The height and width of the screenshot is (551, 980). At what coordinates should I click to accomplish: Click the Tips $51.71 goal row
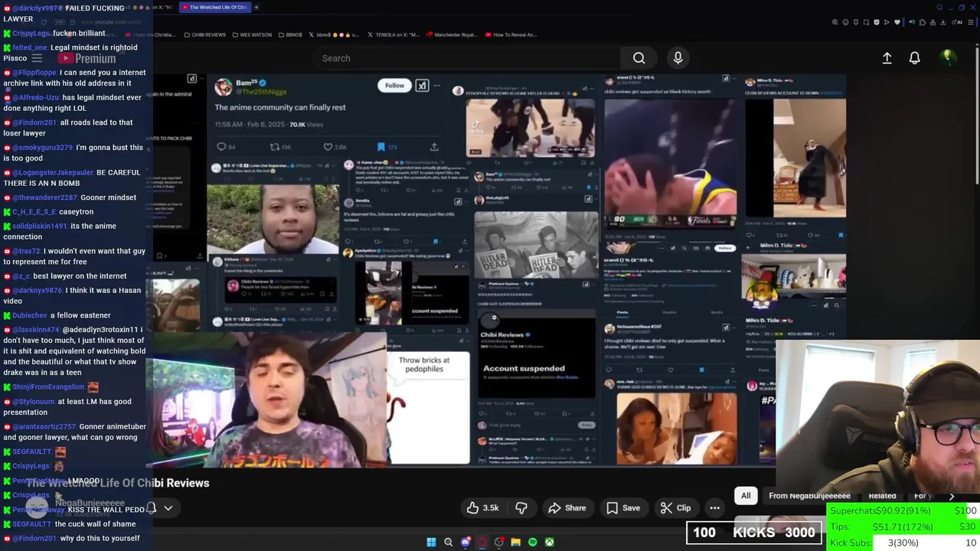(x=903, y=527)
